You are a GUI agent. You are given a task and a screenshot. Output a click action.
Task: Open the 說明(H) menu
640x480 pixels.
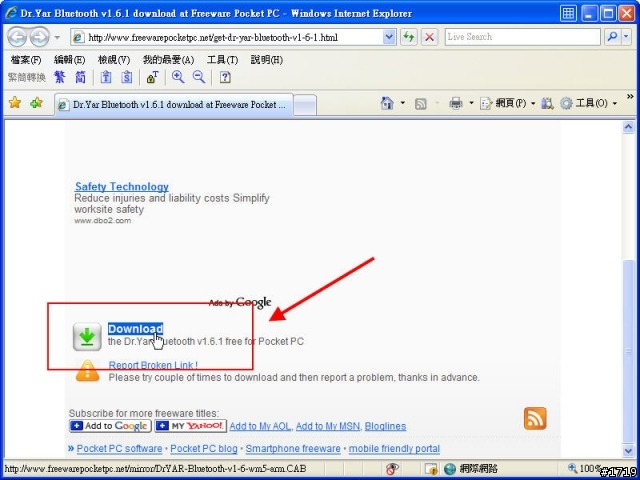coord(267,60)
